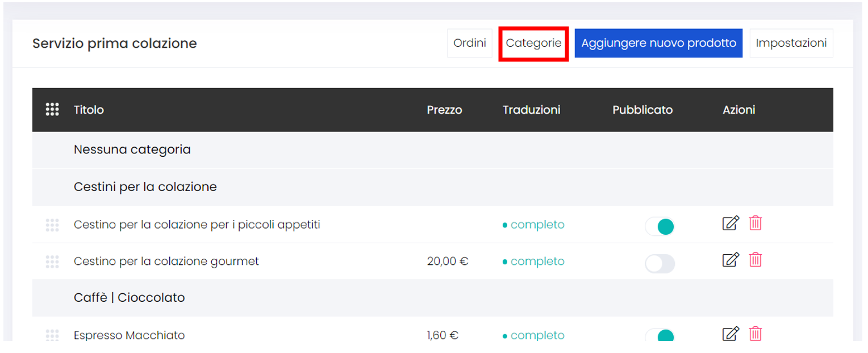The image size is (868, 353).
Task: Open the Categorie page
Action: [533, 43]
